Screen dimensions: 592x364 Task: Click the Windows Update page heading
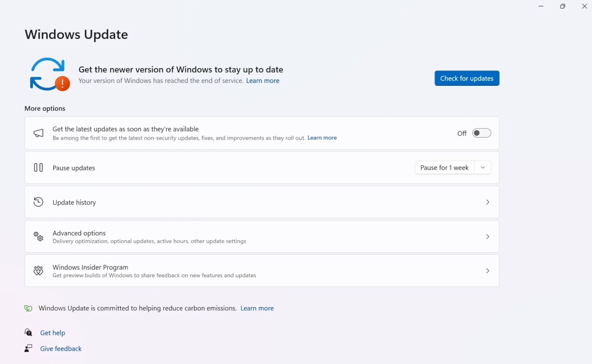point(76,35)
